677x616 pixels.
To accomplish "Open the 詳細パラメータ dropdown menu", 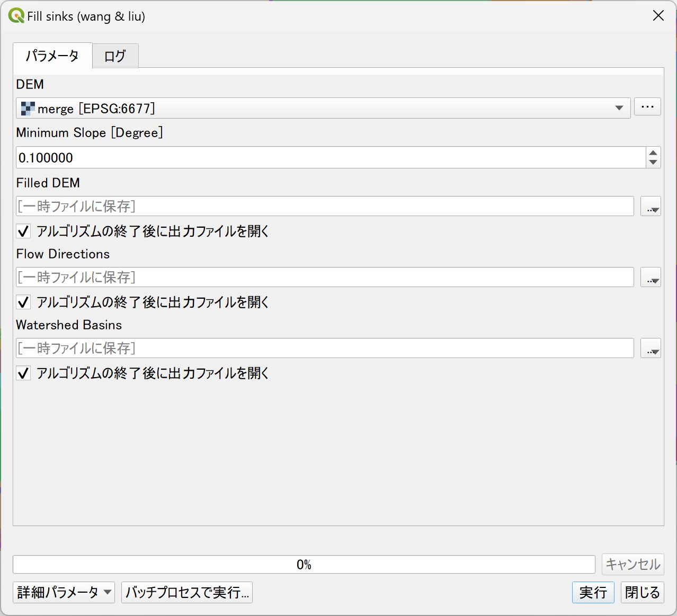I will 64,592.
